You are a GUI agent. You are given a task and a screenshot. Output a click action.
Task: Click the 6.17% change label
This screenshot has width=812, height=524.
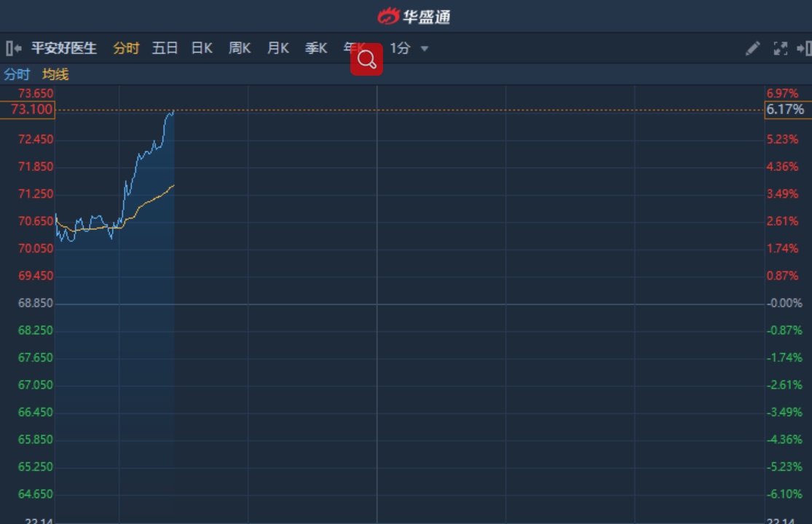pyautogui.click(x=785, y=110)
